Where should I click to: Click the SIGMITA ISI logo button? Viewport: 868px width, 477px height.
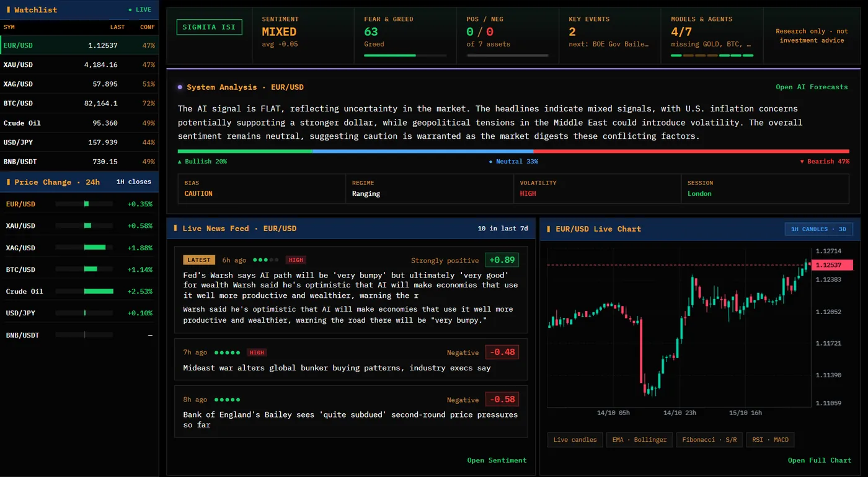click(209, 27)
